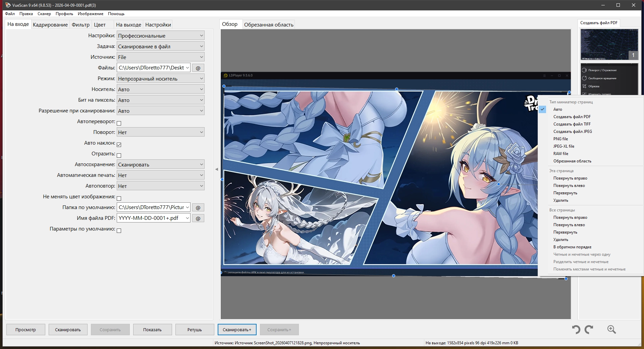Image resolution: width=644 pixels, height=349 pixels.
Task: Open the Автосохранение dropdown
Action: 160,164
